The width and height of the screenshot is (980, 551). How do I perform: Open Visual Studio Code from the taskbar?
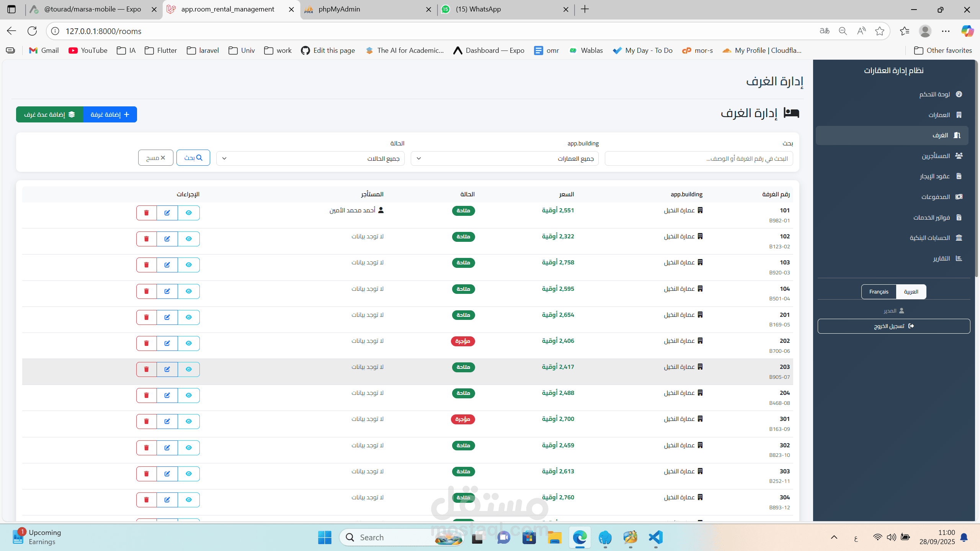[x=656, y=538]
